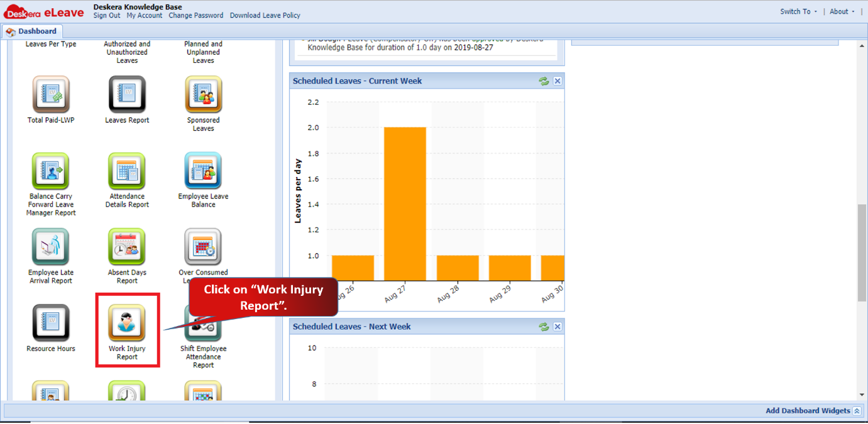Click the Deskera Knowledge Base title
The image size is (868, 424).
coord(138,7)
